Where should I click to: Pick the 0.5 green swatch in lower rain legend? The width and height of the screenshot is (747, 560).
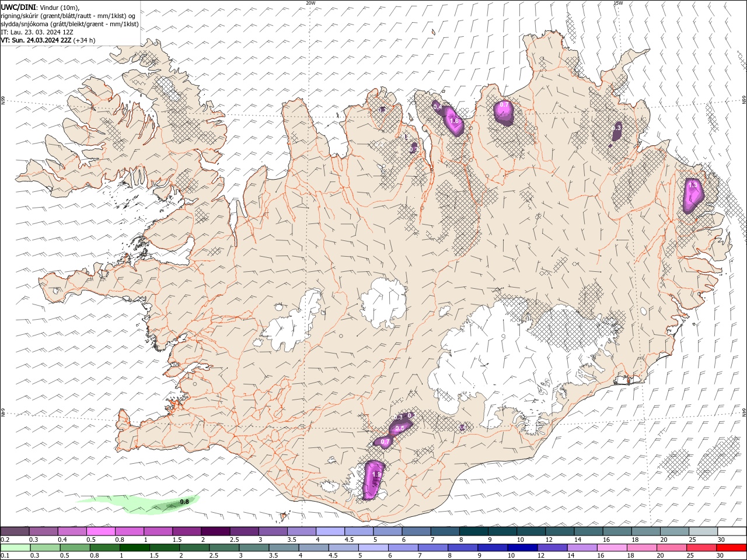tap(75, 548)
